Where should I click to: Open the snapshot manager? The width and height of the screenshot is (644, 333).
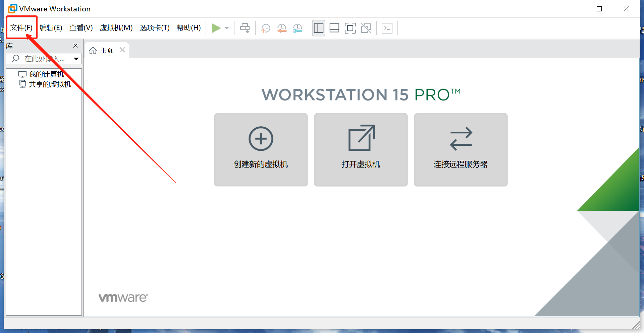click(x=298, y=28)
